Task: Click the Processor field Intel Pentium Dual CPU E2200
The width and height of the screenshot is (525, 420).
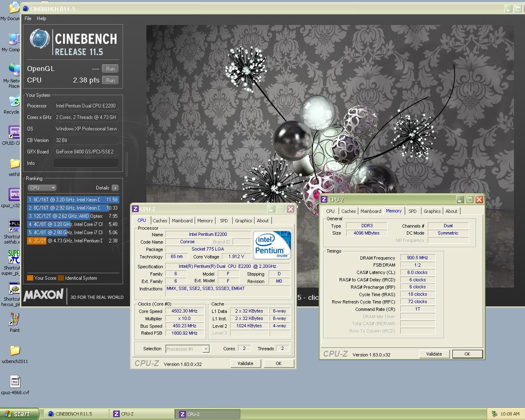Action: click(86, 106)
